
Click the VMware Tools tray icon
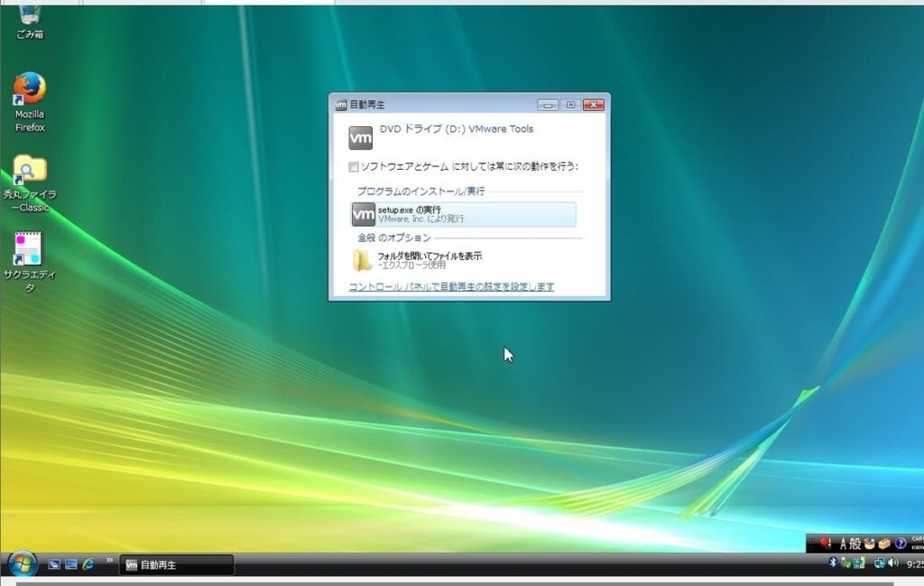point(859,563)
